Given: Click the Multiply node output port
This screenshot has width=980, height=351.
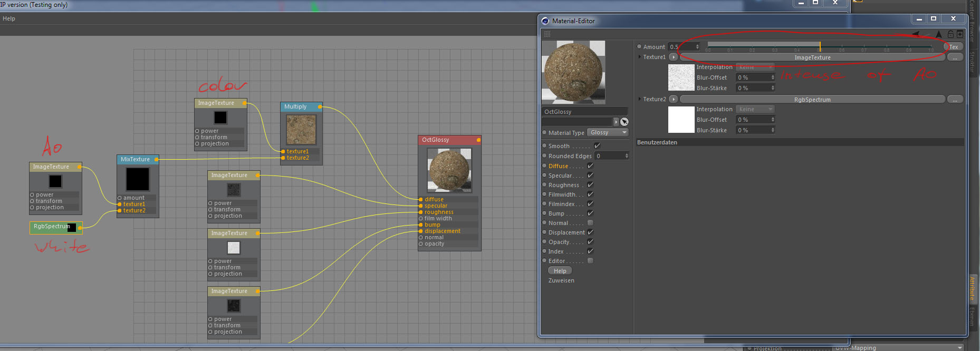Looking at the screenshot, I should pyautogui.click(x=320, y=107).
